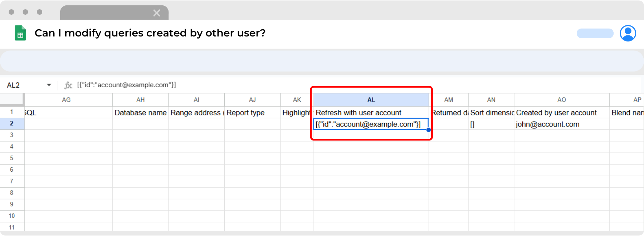Select column AO header
Screen dimensions: 644x236
point(562,100)
